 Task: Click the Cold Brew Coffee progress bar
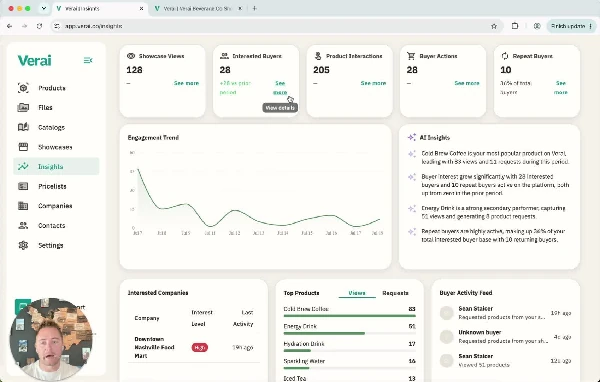pos(350,316)
